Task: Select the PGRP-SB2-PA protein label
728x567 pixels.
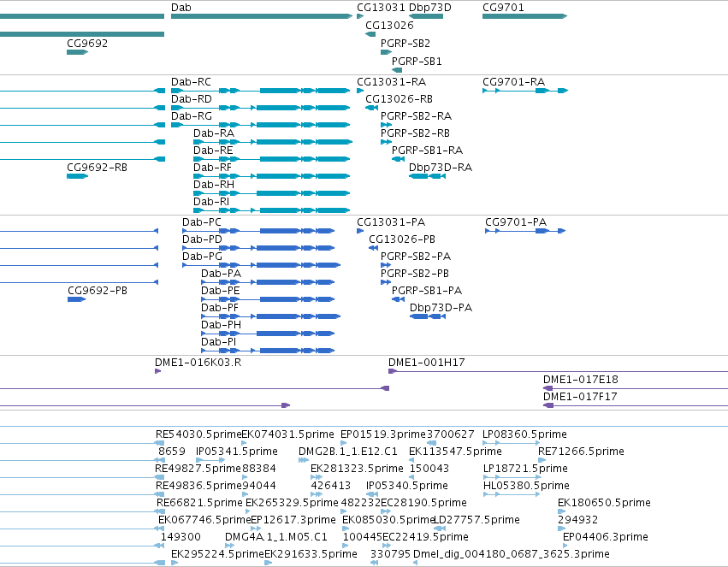Action: click(x=416, y=257)
